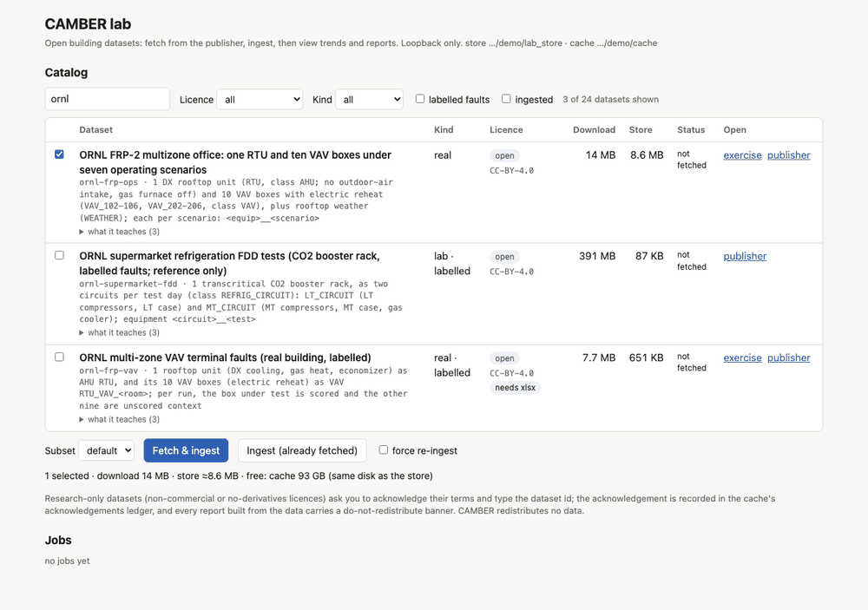Viewport: 868px width, 610px height.
Task: Click the 'open' licence badge in supermarket refrigeration row
Action: pos(504,257)
